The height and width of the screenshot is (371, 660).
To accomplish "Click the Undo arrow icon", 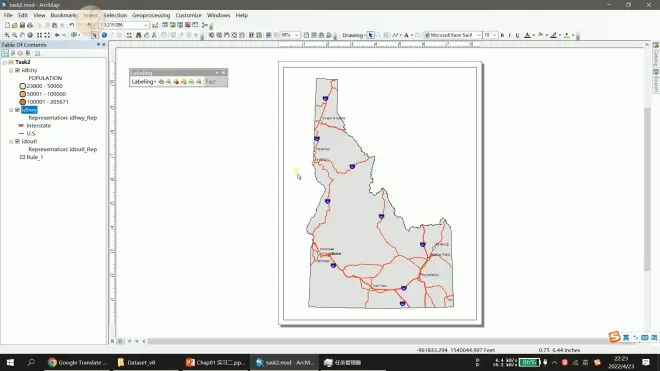I will click(x=72, y=25).
